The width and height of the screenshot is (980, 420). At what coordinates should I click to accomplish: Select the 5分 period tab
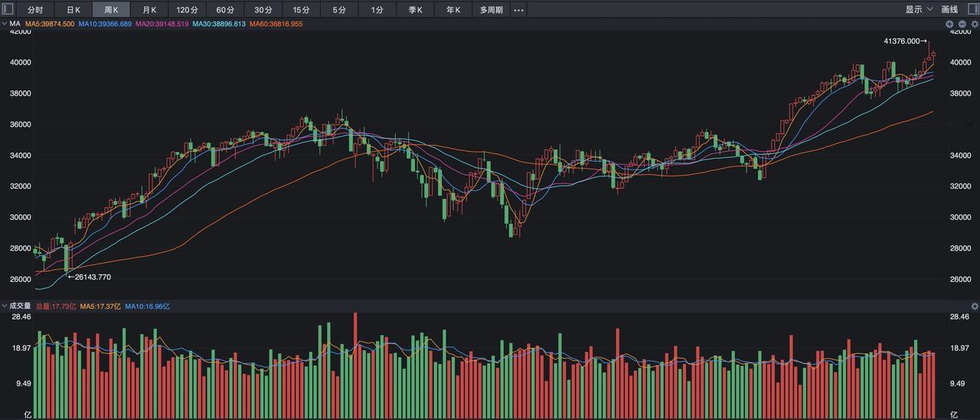[339, 10]
